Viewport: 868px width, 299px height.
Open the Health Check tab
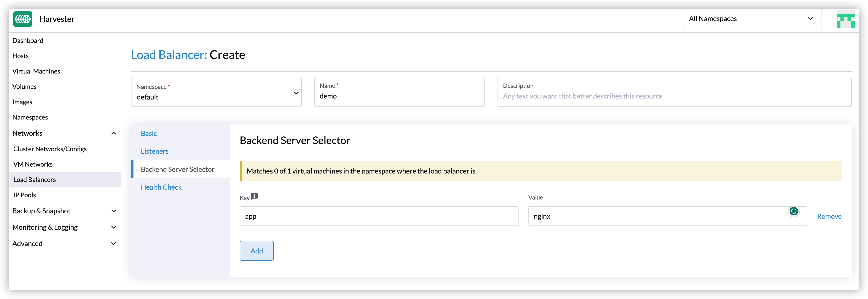tap(161, 187)
